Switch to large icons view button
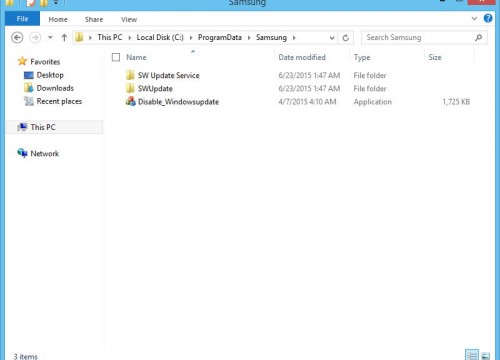This screenshot has width=500, height=360. (486, 356)
